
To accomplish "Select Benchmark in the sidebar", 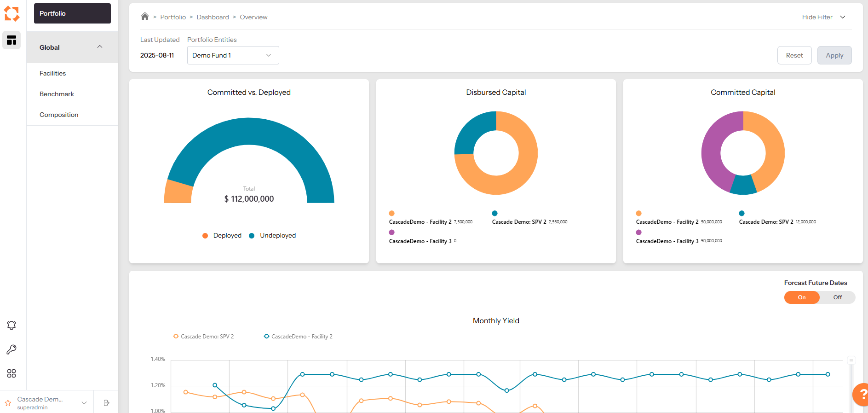I will [x=57, y=94].
